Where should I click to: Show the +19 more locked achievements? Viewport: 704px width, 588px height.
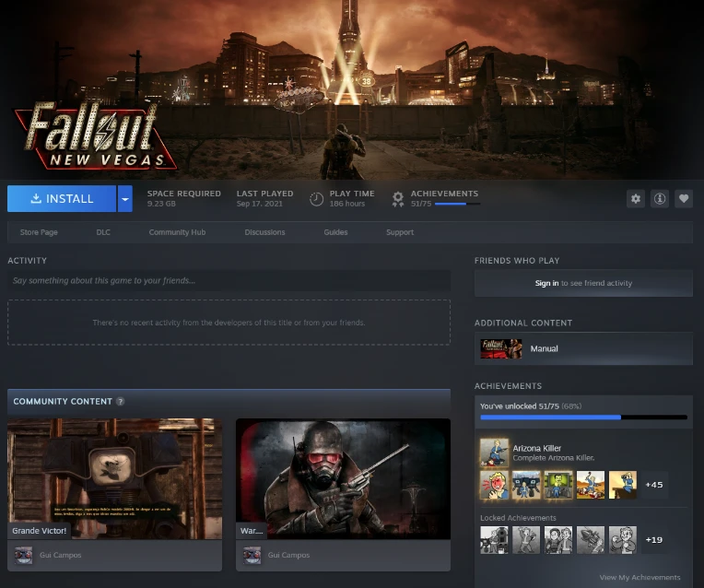tap(653, 540)
